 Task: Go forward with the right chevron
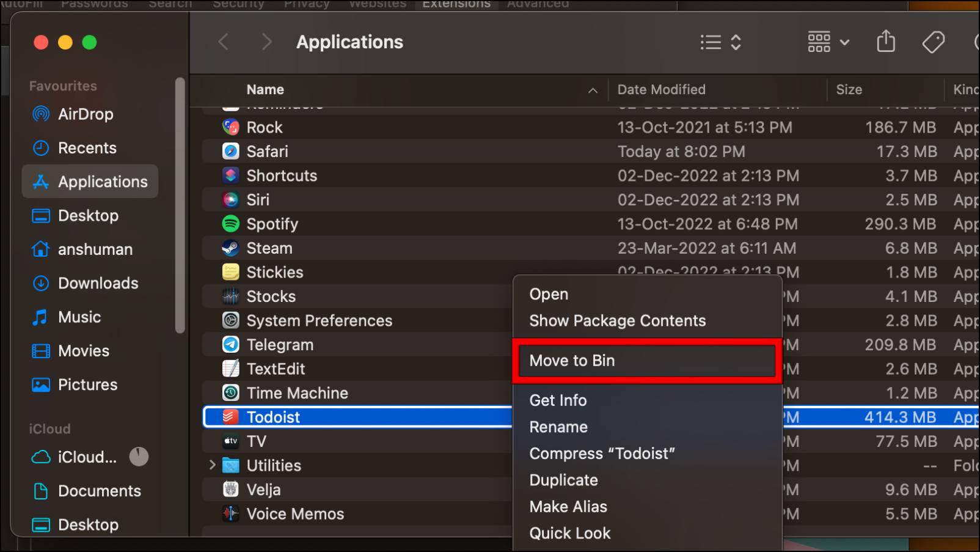coord(266,42)
